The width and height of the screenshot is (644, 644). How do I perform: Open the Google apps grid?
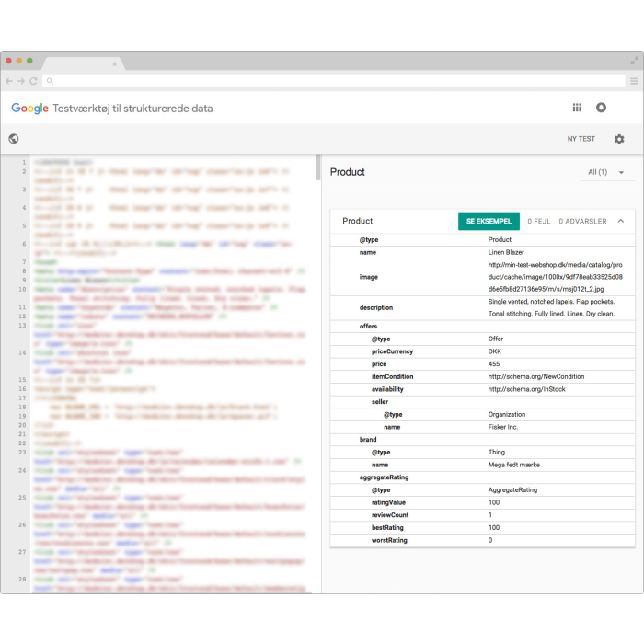(577, 108)
